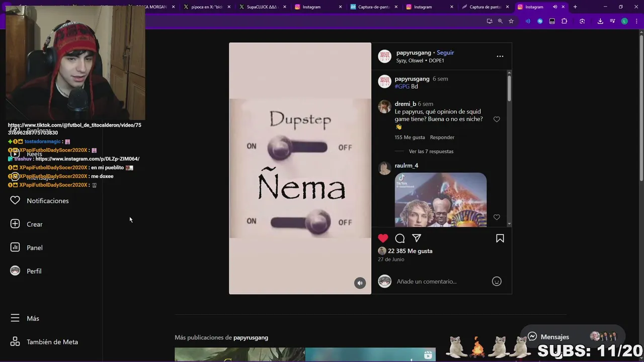Bookmark this page with star icon

tap(511, 21)
